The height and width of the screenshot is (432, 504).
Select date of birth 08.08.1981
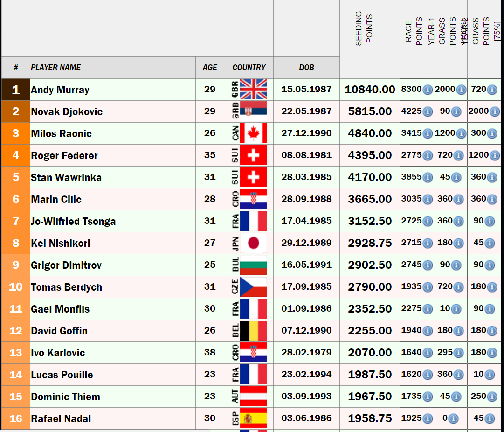[306, 155]
